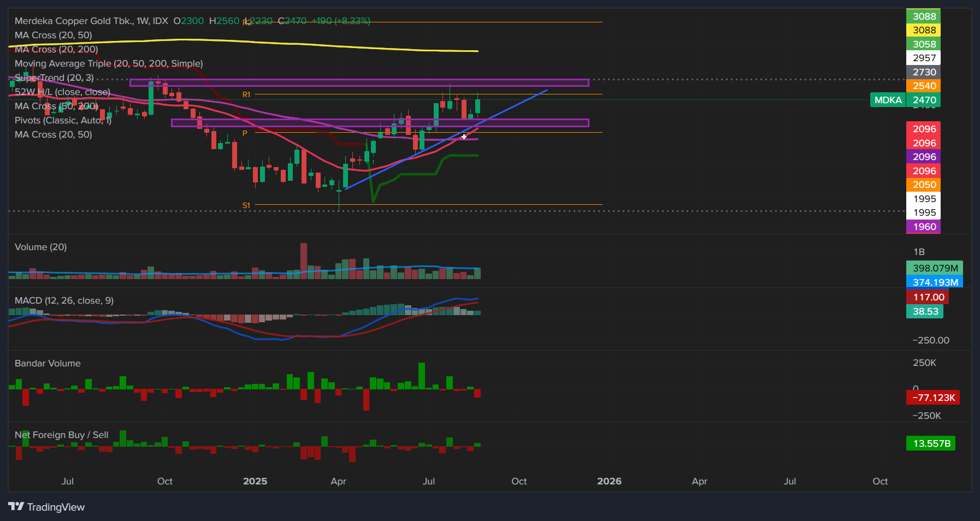Click the P pivot level label
Viewport: 980px width, 521px height.
pos(245,133)
